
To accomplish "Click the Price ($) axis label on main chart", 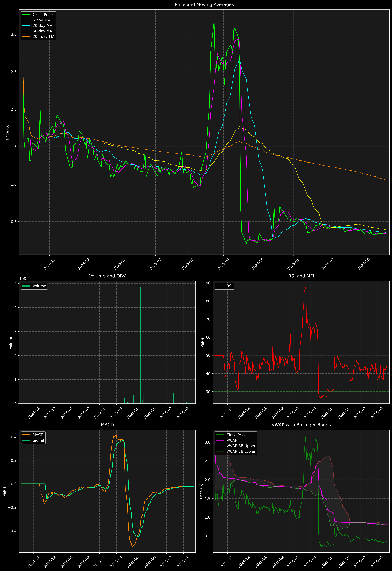I will tap(7, 132).
